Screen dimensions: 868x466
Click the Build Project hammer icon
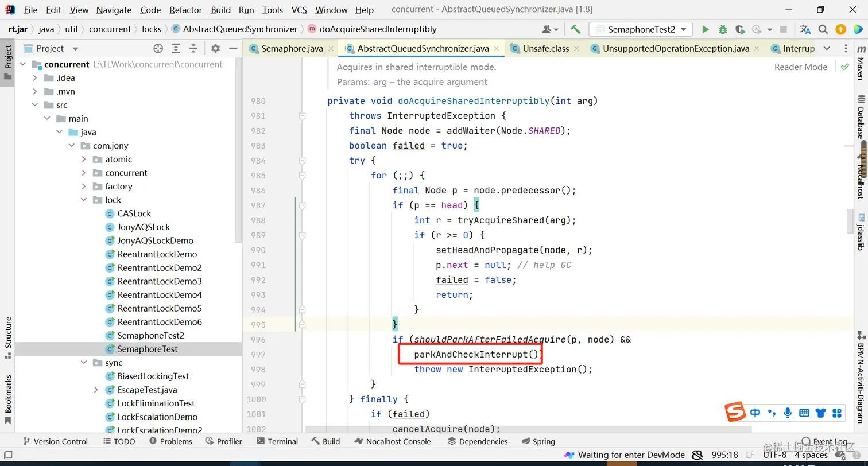click(576, 29)
